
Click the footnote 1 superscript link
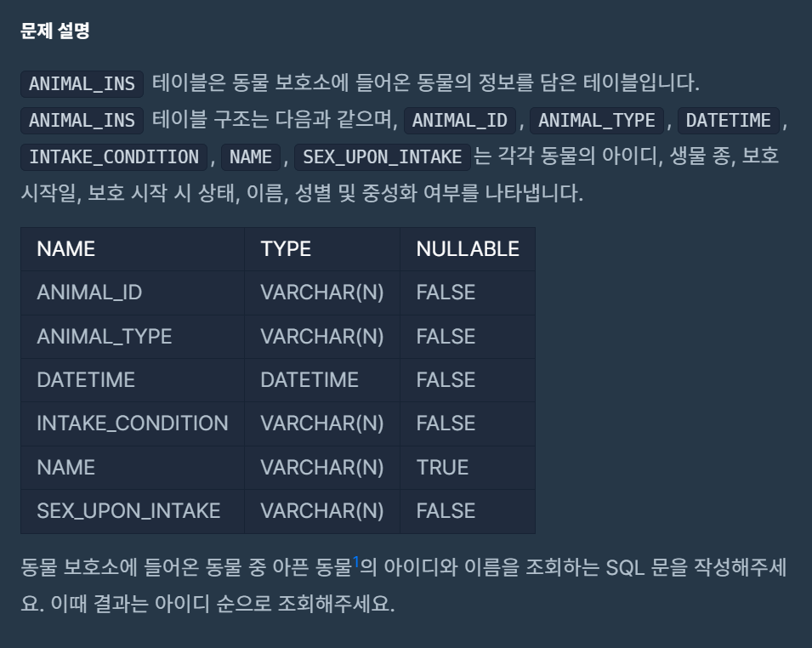click(355, 561)
